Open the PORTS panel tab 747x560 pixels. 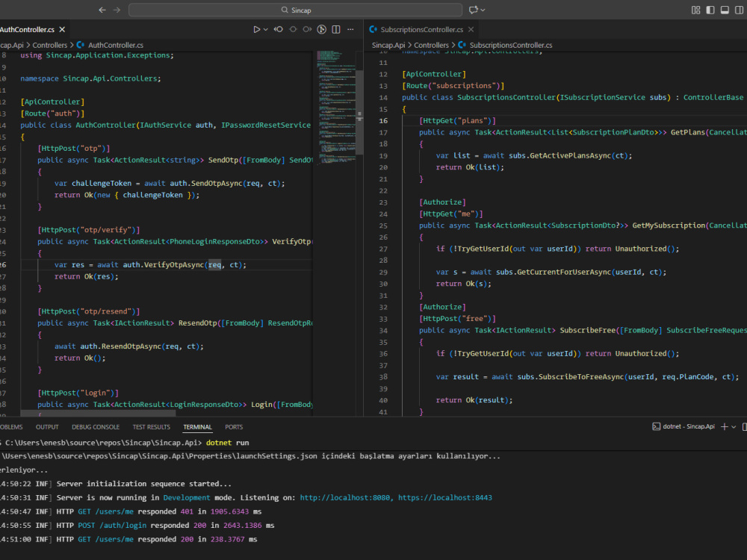[234, 427]
